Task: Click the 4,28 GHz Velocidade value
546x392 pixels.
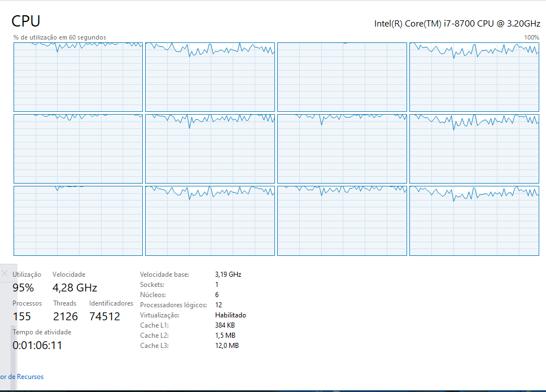Action: pos(75,288)
